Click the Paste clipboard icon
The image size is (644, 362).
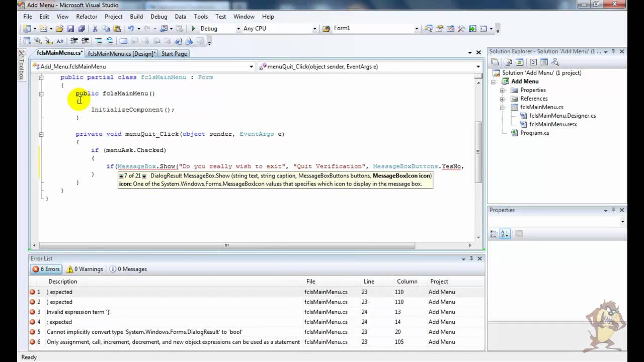pos(117,29)
